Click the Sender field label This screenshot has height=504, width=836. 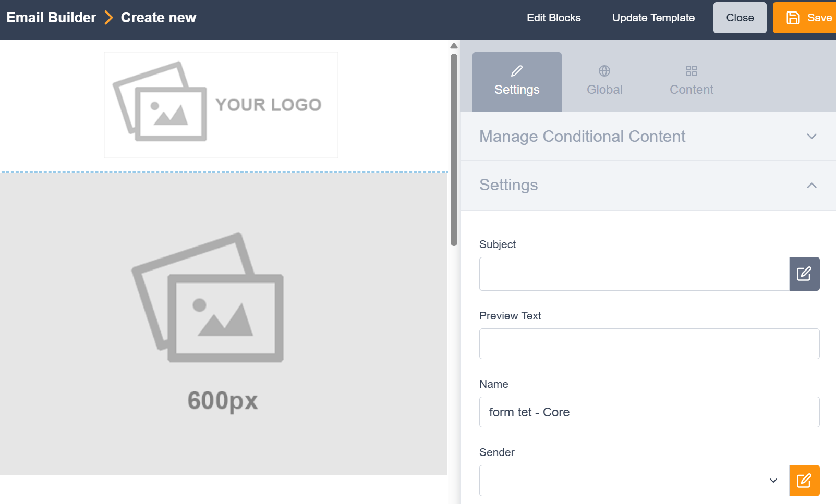pyautogui.click(x=497, y=452)
